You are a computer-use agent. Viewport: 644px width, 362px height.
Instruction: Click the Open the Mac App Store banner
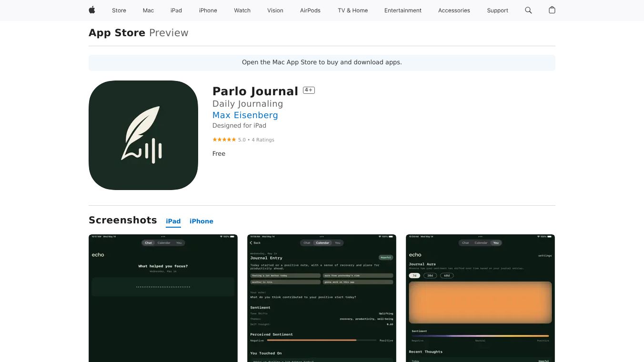pos(322,62)
